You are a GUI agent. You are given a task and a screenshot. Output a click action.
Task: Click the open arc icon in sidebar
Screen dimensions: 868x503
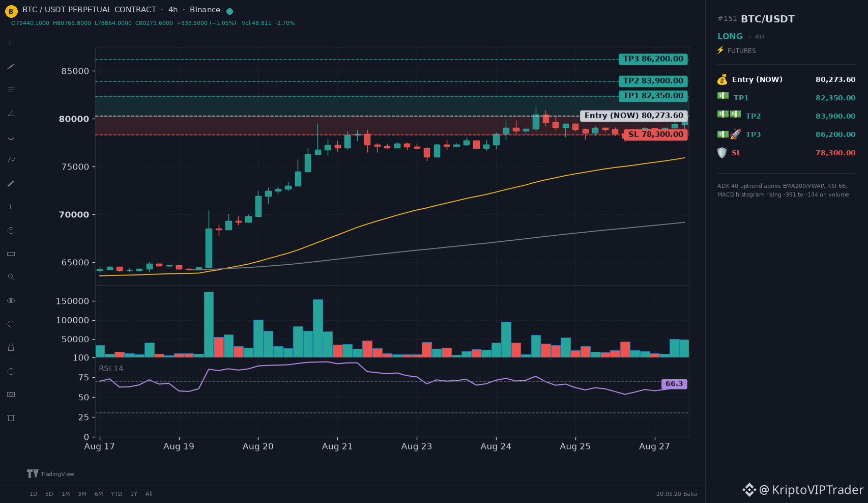(x=11, y=324)
